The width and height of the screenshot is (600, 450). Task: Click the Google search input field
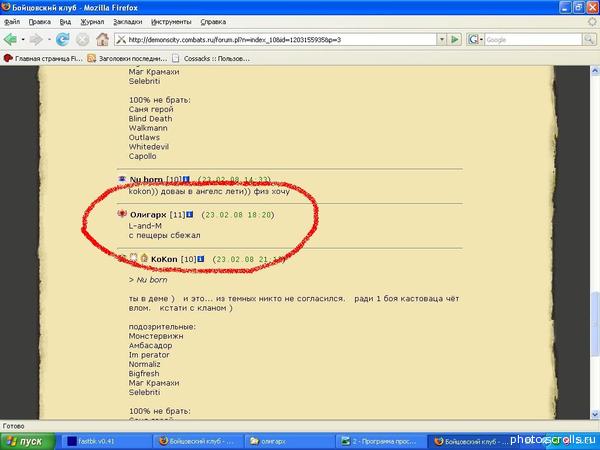point(533,39)
